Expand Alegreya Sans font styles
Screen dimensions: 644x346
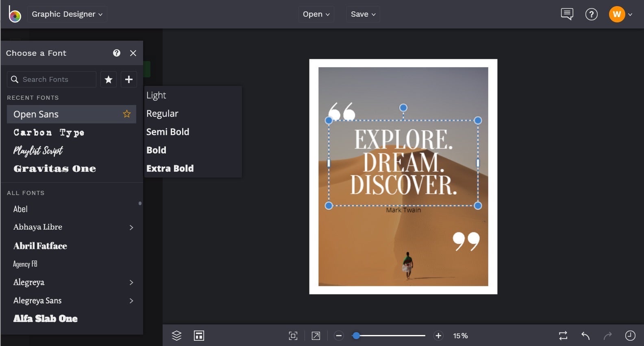point(131,301)
